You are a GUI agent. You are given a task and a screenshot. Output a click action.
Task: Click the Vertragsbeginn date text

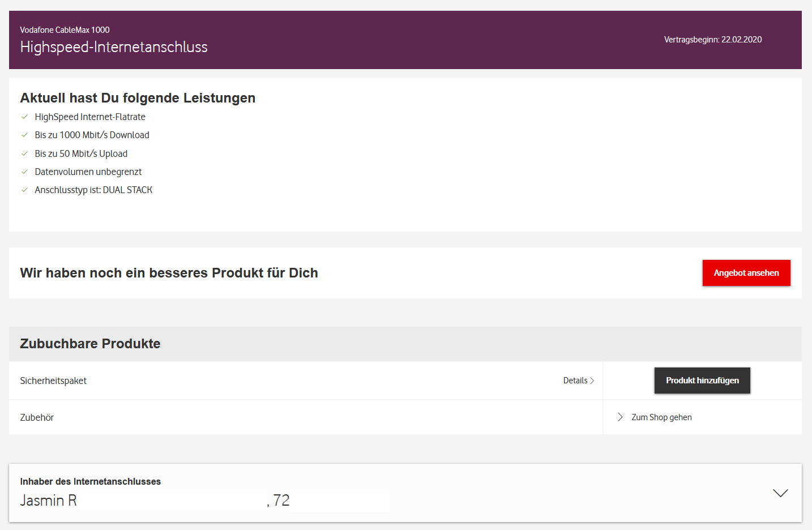click(x=712, y=40)
